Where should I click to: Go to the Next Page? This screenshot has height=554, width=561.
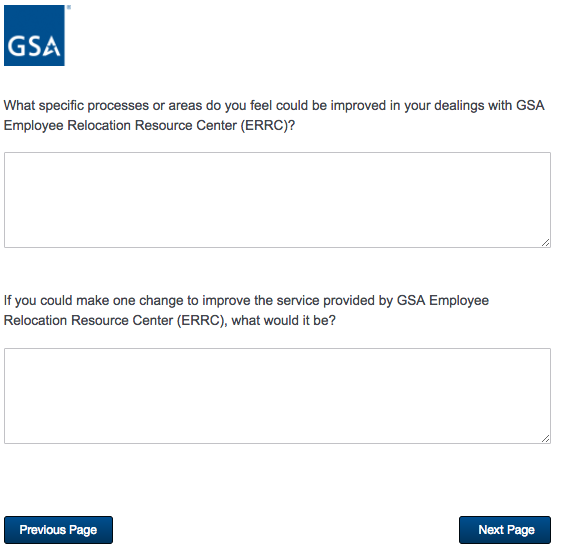point(505,530)
